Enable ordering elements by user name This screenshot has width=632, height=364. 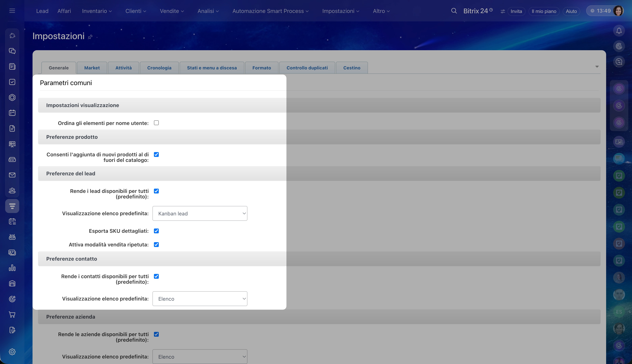(156, 123)
